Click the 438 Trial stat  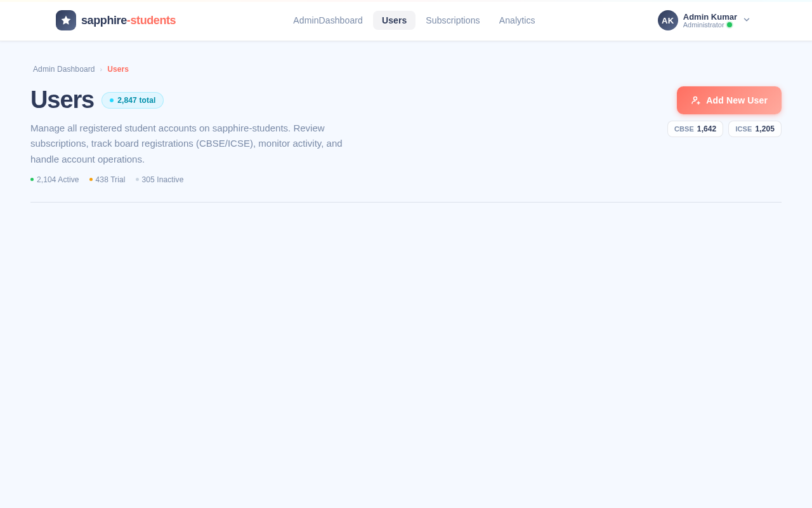(x=107, y=180)
